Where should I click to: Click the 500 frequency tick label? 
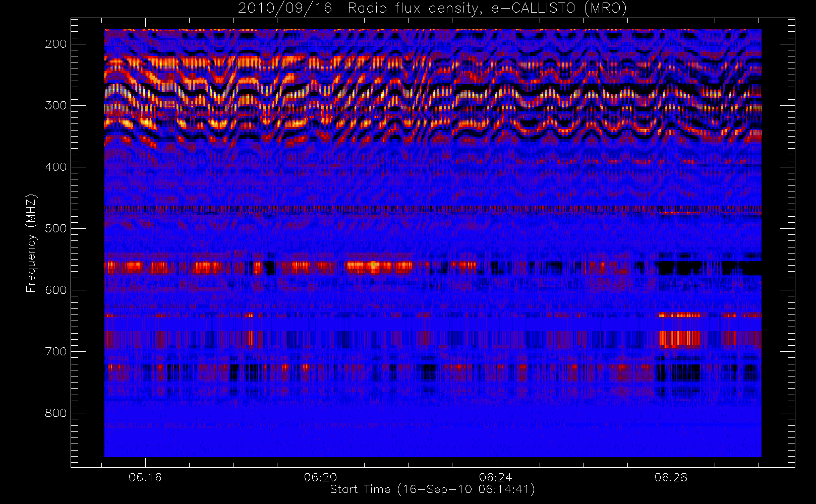(x=56, y=229)
